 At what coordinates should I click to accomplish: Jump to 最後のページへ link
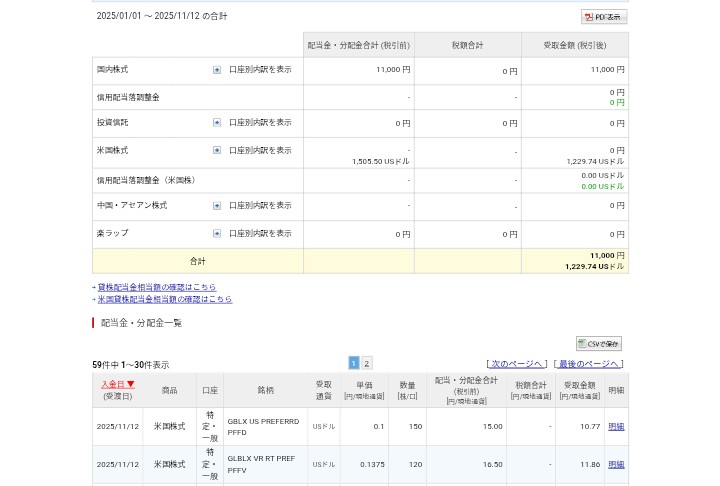tap(589, 364)
